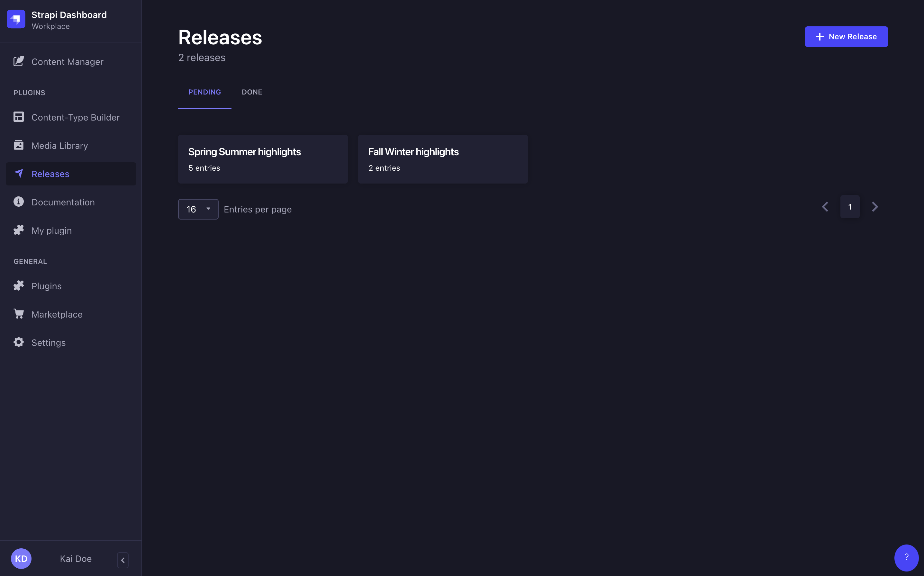
Task: Open the entries per page dropdown
Action: [198, 209]
